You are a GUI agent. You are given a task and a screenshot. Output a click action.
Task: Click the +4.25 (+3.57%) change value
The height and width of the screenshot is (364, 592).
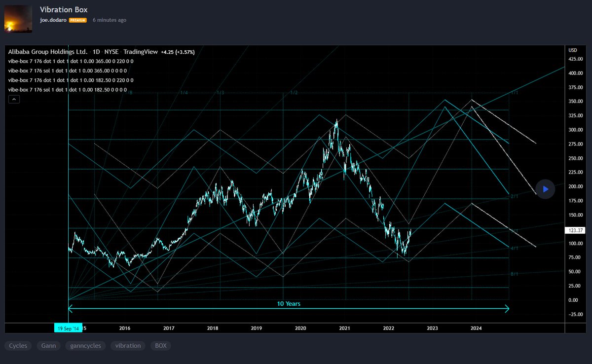[x=179, y=52]
